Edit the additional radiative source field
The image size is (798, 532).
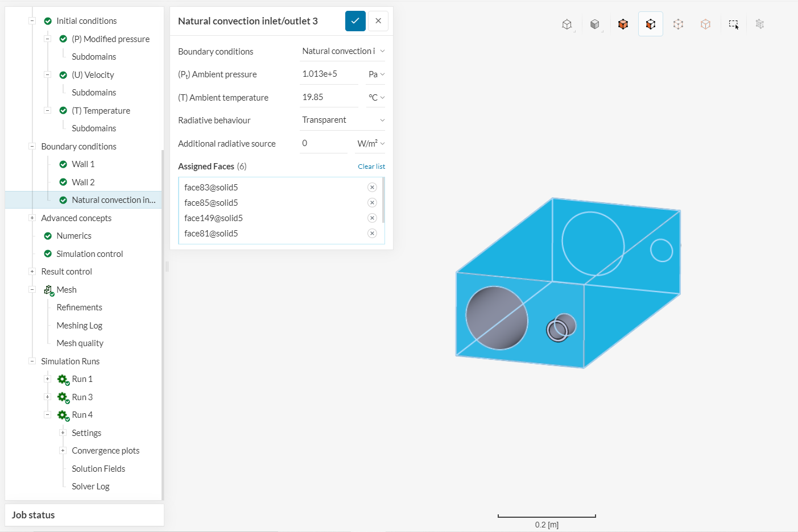[324, 144]
